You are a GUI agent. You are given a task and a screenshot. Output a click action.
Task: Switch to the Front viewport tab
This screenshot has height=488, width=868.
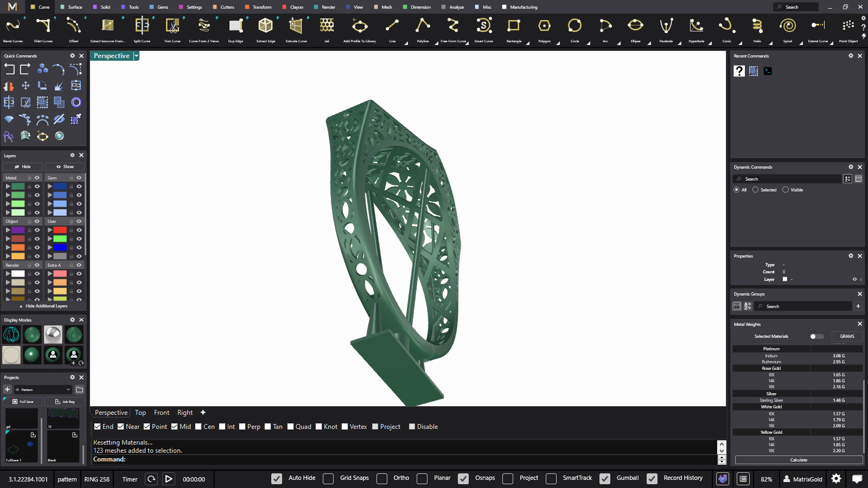(162, 413)
